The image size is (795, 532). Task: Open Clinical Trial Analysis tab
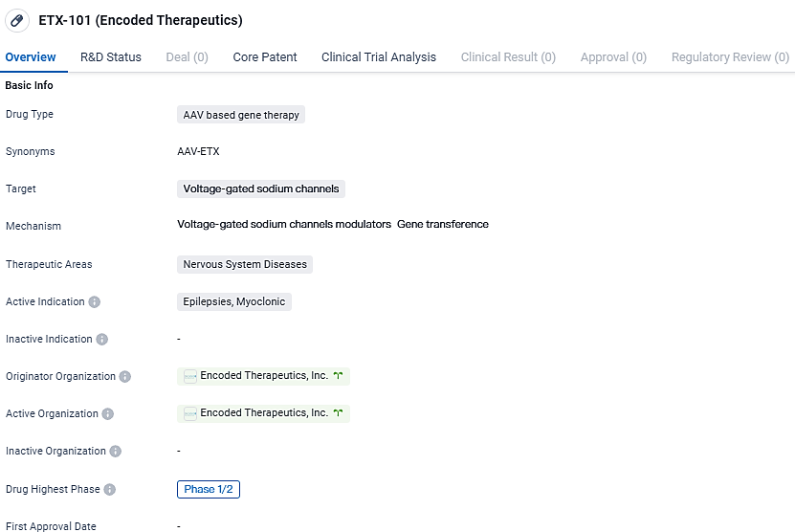(x=379, y=57)
